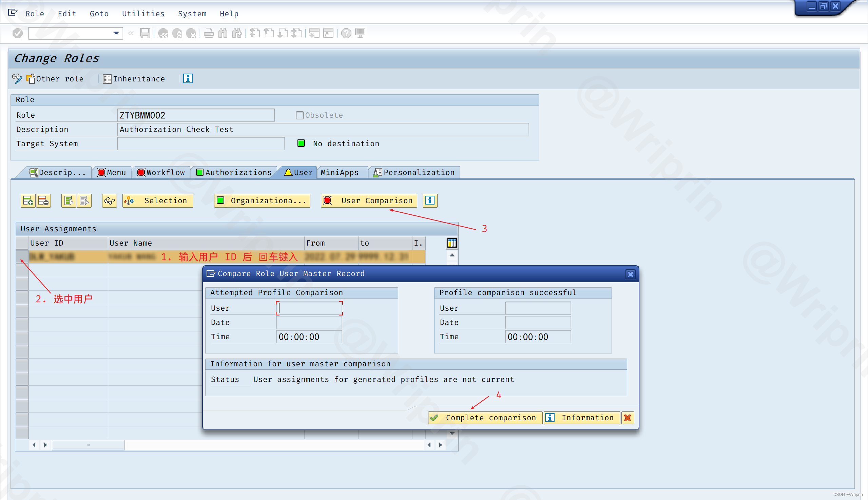The height and width of the screenshot is (500, 868).
Task: Click the vertical scrollbar down arrow
Action: tap(452, 433)
